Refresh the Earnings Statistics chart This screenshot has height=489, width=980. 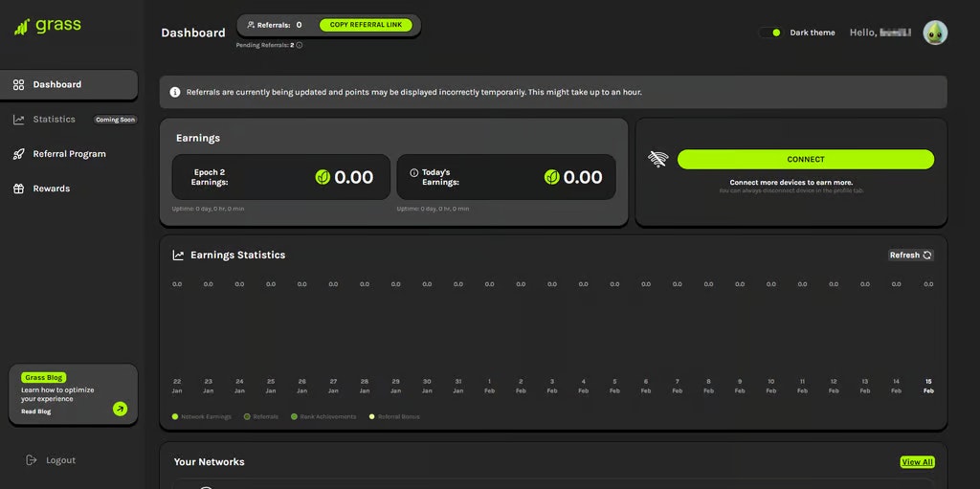[911, 256]
